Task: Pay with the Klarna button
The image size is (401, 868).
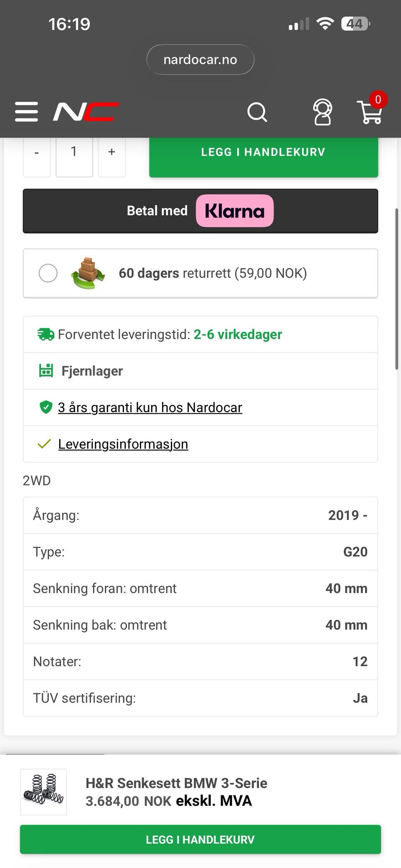Action: (x=200, y=211)
